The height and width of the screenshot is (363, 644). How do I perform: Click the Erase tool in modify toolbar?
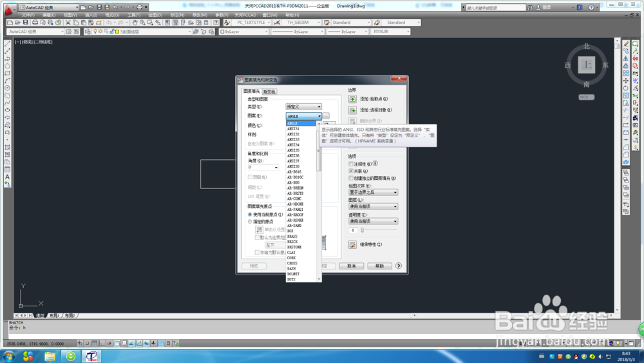626,44
